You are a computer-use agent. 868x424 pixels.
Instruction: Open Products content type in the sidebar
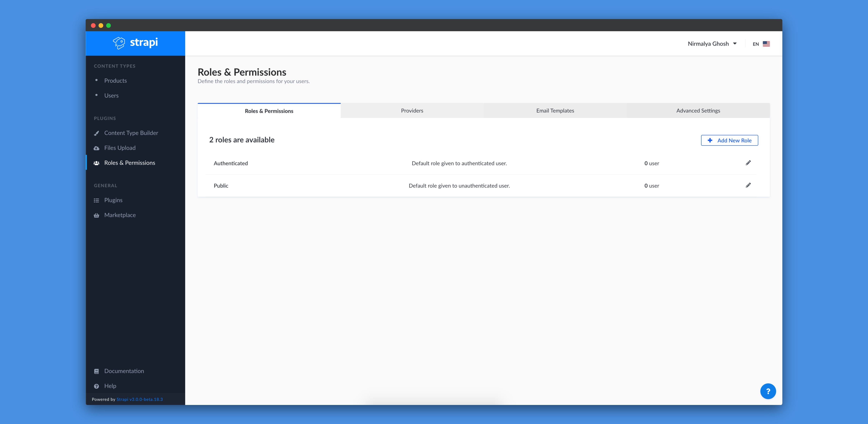(115, 81)
